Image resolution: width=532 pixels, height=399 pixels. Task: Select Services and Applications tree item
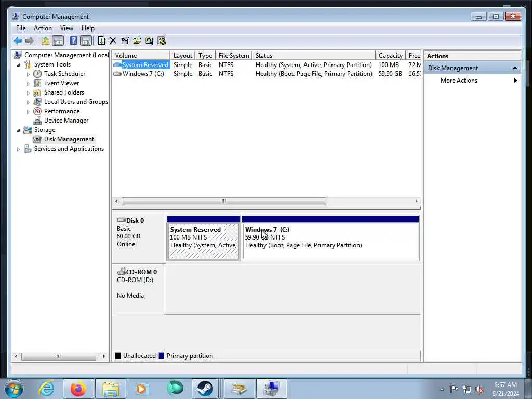(x=69, y=149)
